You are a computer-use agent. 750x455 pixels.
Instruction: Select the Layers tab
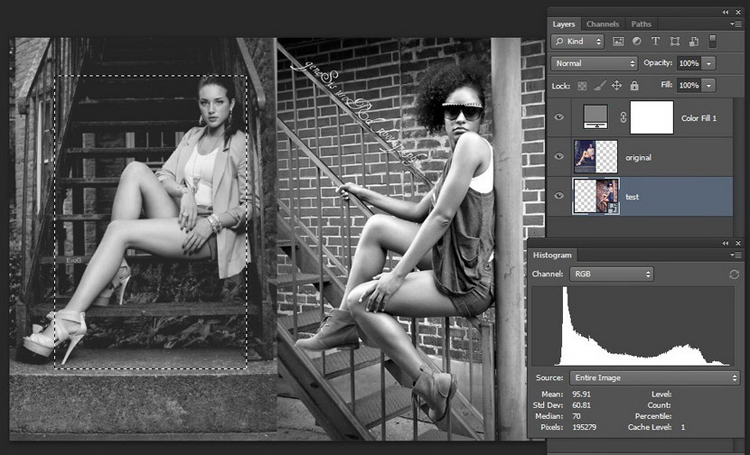pos(563,24)
